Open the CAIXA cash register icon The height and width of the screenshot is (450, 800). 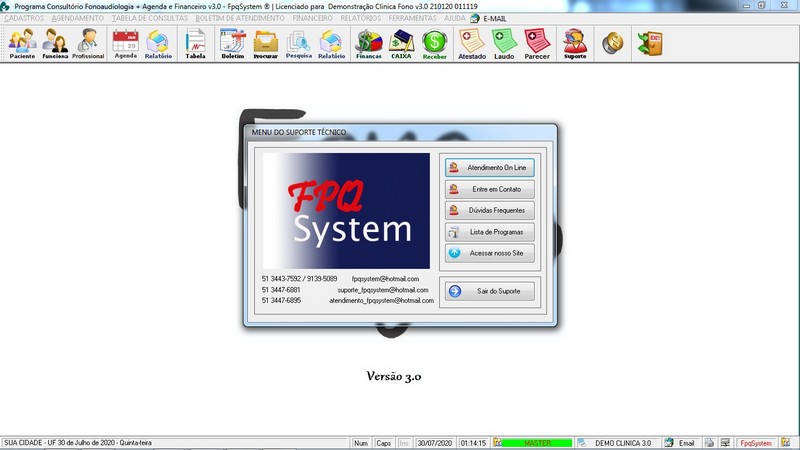(402, 44)
